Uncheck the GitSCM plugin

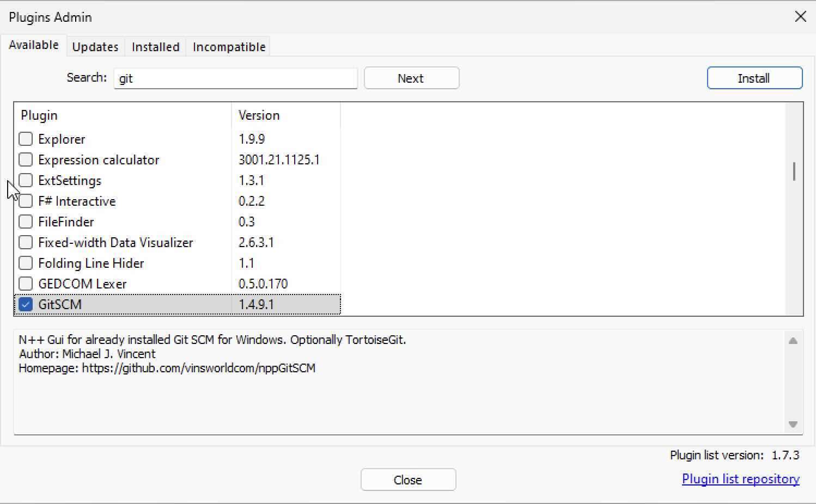[25, 304]
